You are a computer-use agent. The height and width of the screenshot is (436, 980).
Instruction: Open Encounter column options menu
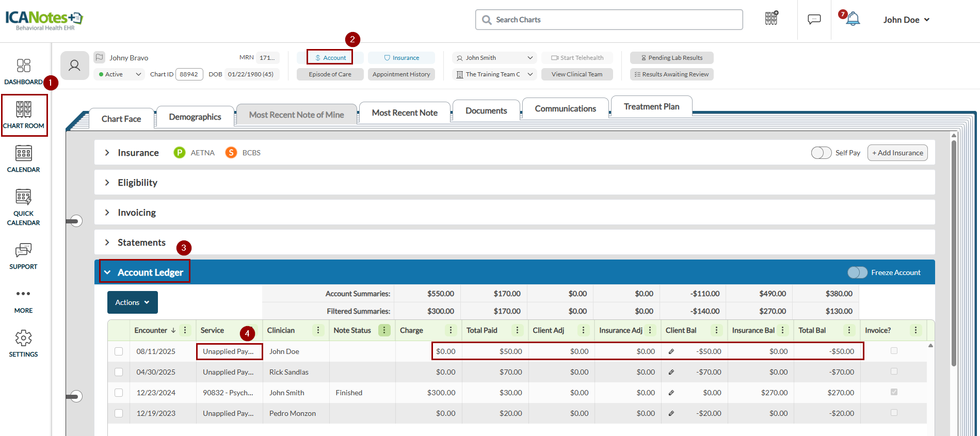pyautogui.click(x=185, y=330)
